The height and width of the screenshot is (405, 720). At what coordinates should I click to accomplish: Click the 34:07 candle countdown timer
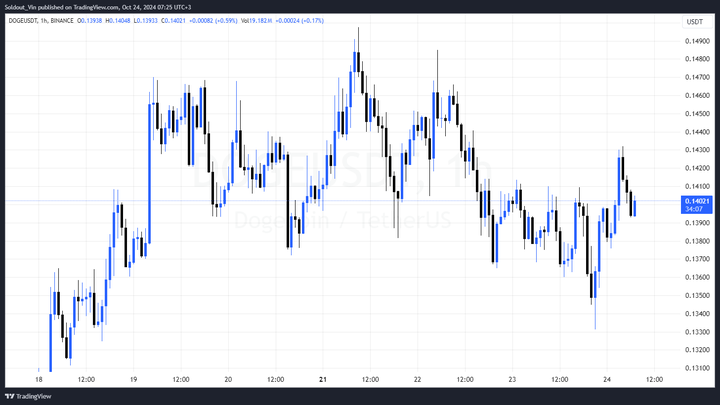tap(694, 209)
